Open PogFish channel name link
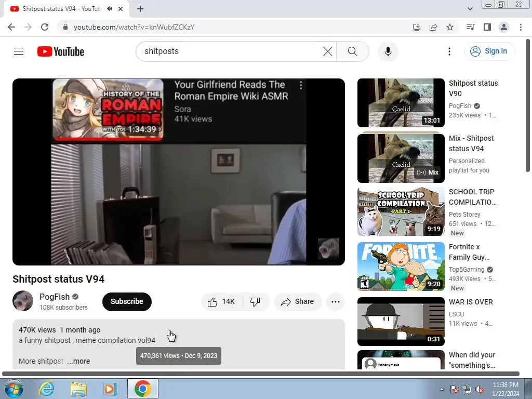This screenshot has height=399, width=532. pos(54,297)
